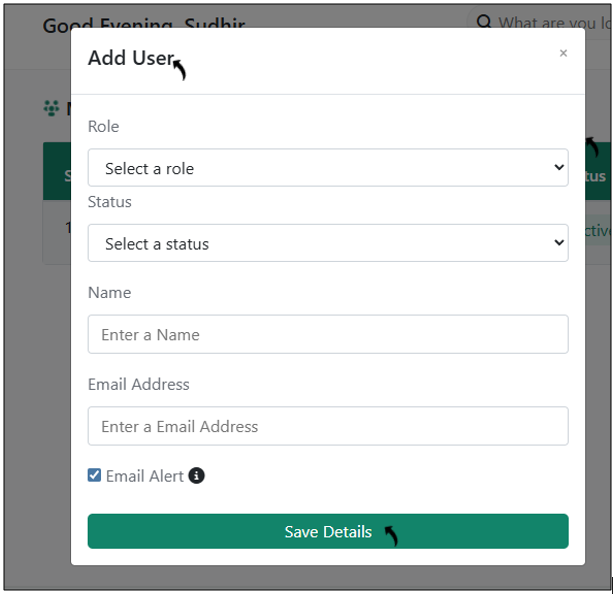Viewport: 613px width, 594px height.
Task: Click the "Add User" dialog title
Action: click(x=131, y=58)
